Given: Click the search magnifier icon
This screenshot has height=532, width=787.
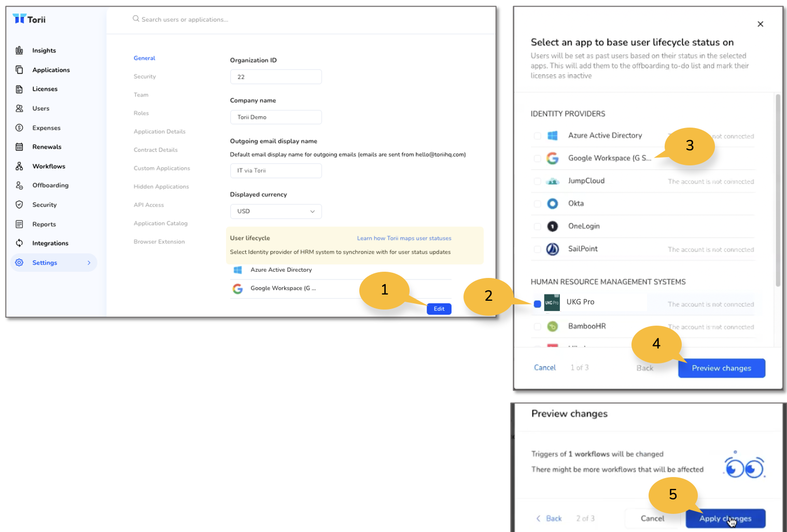Looking at the screenshot, I should click(136, 19).
